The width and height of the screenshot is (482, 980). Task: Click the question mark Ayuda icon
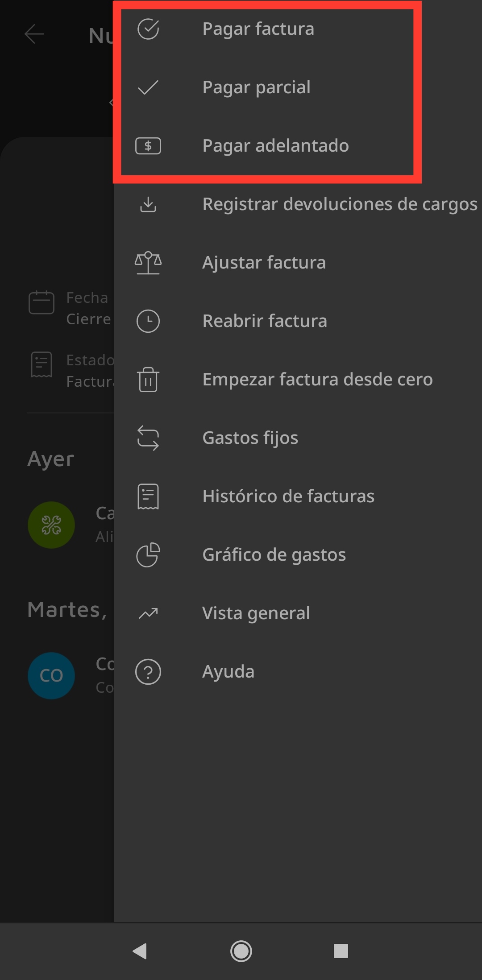point(148,672)
